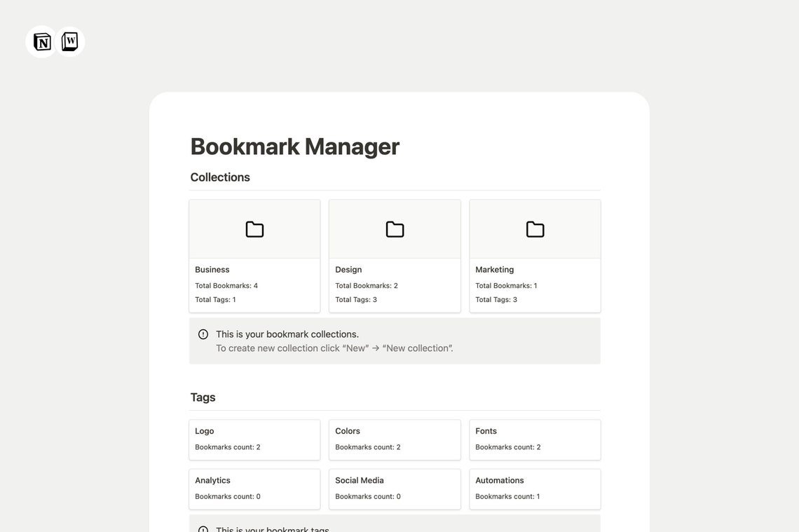Open the Business collection
Viewport: 799px width, 532px height.
tap(254, 255)
